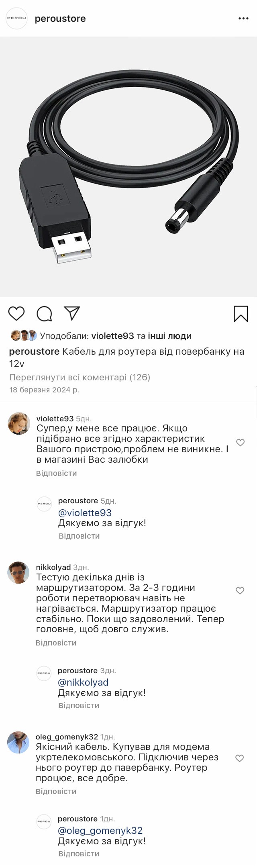Open peroustore username in the header
Screen dimensions: 257x868
coord(60,18)
